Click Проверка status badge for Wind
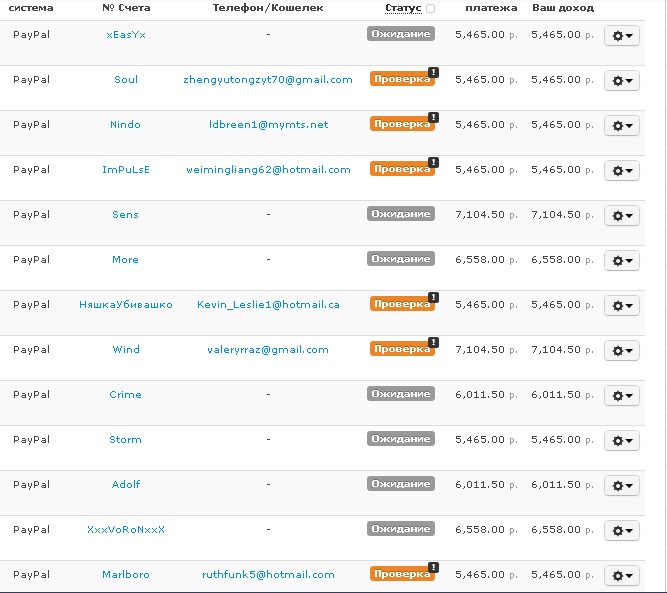Screen dimensions: 667x593 402,349
